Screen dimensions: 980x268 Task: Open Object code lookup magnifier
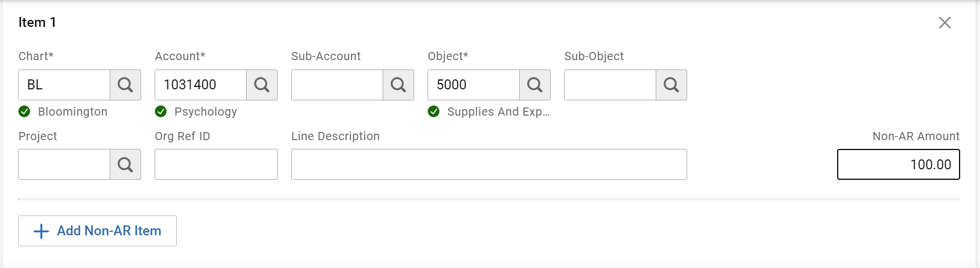click(535, 85)
